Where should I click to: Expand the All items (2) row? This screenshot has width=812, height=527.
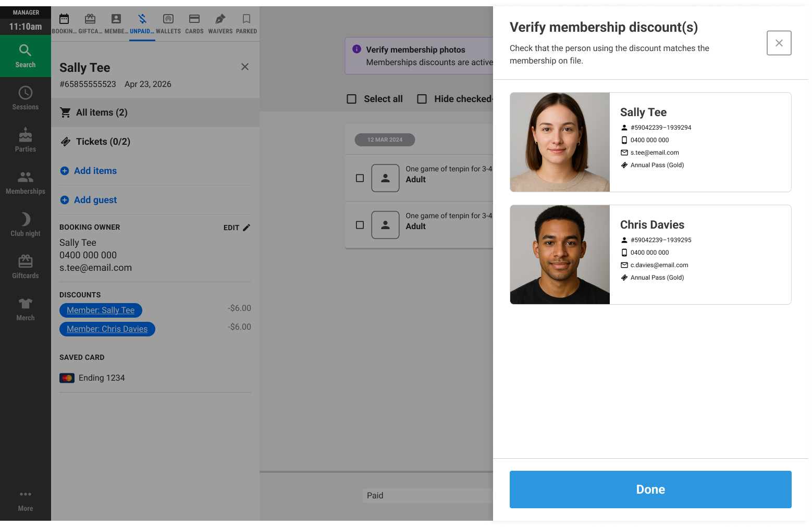[155, 112]
